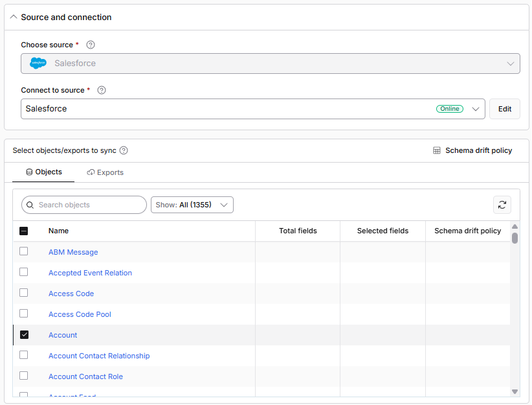Refresh the objects list
Screen dimensions: 532x405
tap(502, 205)
